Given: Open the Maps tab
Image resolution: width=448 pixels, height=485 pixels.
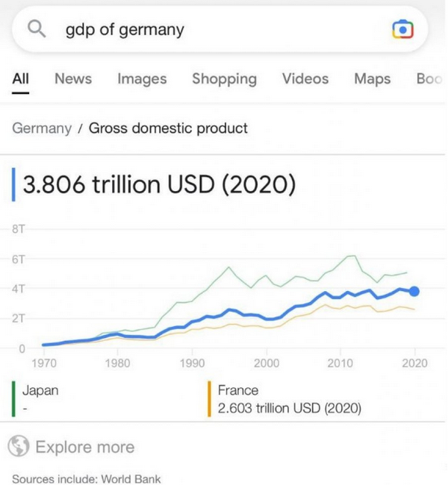Looking at the screenshot, I should coord(373,79).
